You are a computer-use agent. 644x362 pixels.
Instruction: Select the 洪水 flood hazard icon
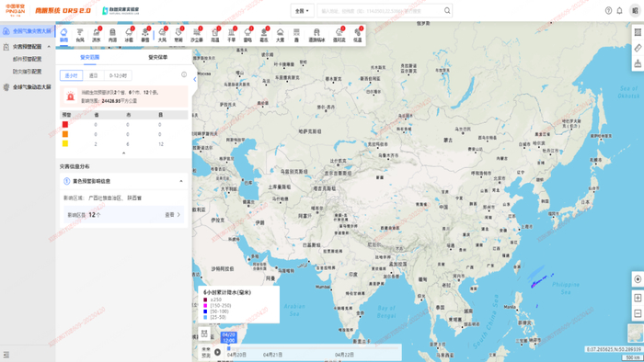tap(96, 35)
